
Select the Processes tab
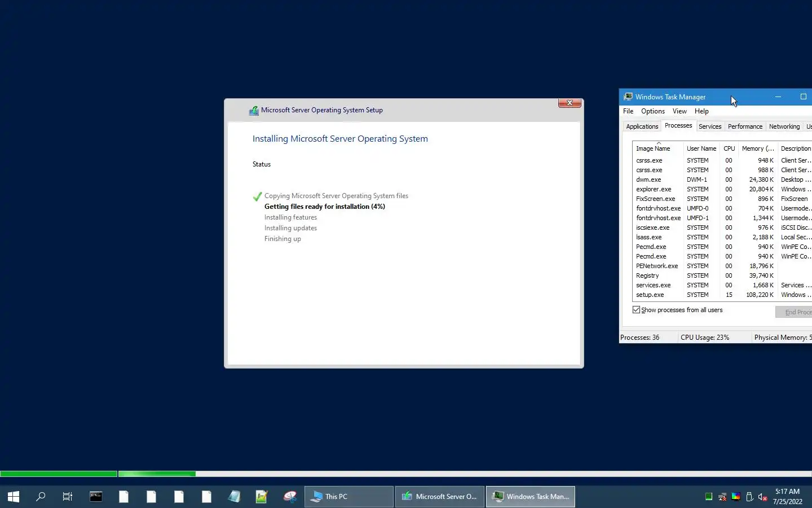tap(678, 126)
